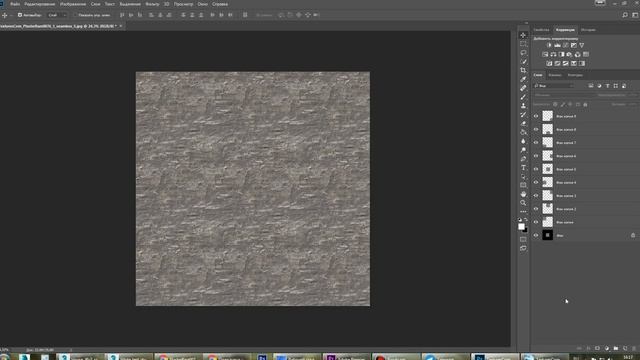
Task: Select the Zoom tool
Action: pos(523,203)
